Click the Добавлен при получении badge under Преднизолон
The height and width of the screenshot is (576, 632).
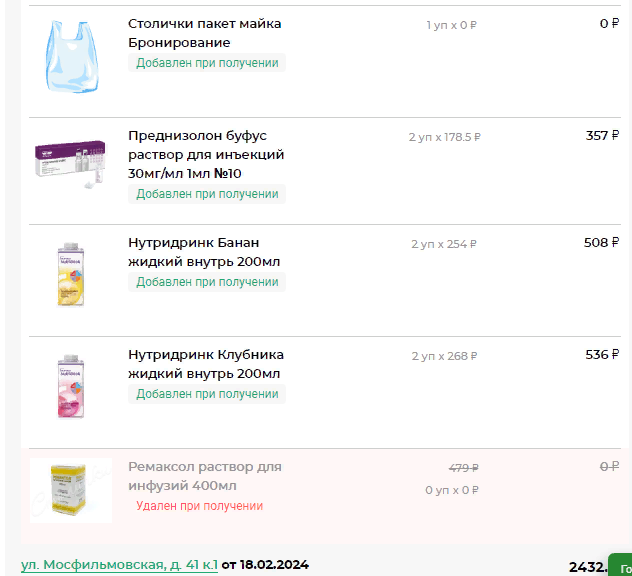207,194
